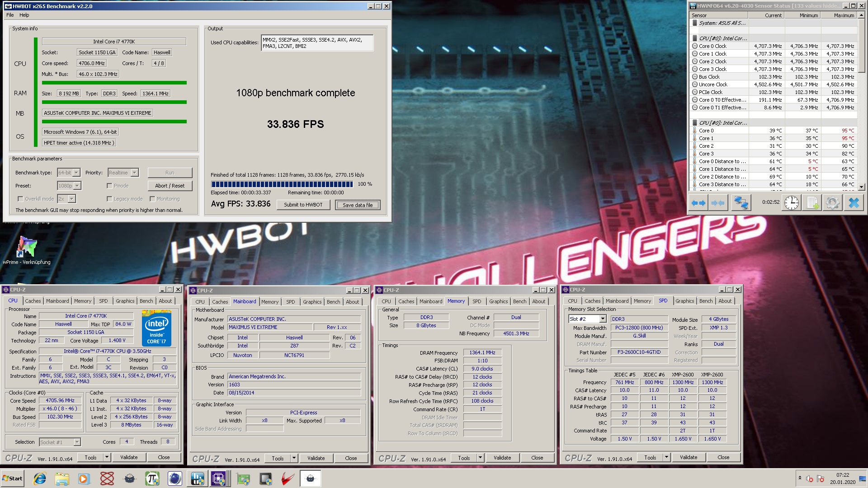Viewport: 868px width, 488px height.
Task: Open Internet Explorer from taskbar
Action: 40,479
